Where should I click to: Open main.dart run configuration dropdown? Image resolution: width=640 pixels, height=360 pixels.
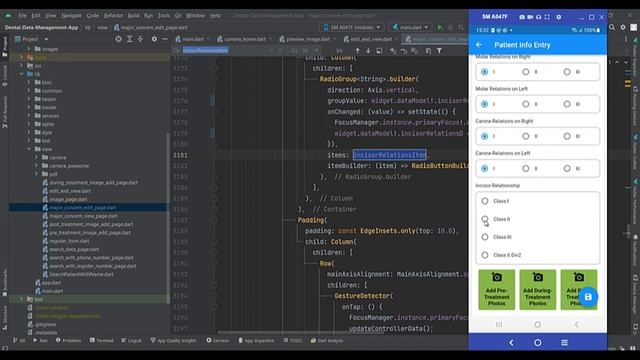tap(411, 27)
